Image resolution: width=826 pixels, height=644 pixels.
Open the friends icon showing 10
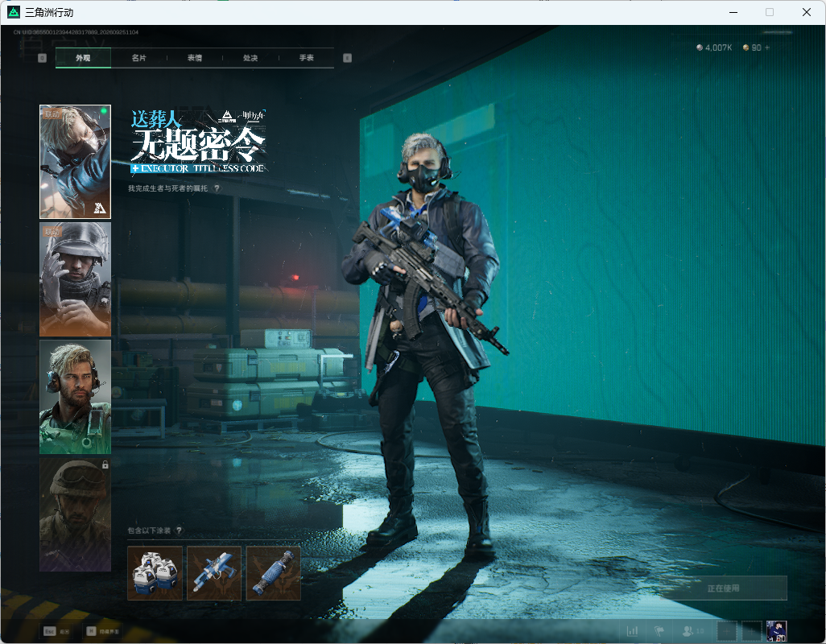(x=692, y=631)
